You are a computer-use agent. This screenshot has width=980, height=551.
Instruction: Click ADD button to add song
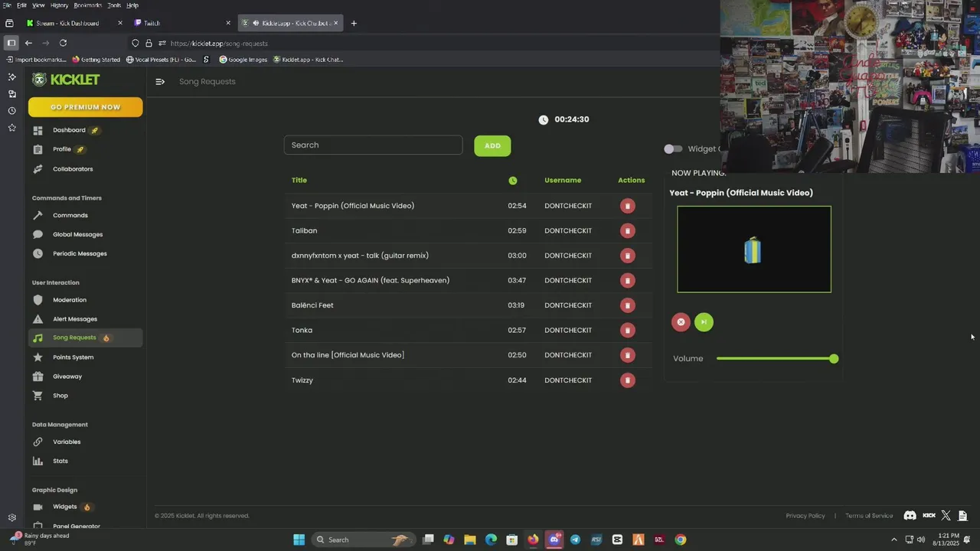(x=492, y=146)
